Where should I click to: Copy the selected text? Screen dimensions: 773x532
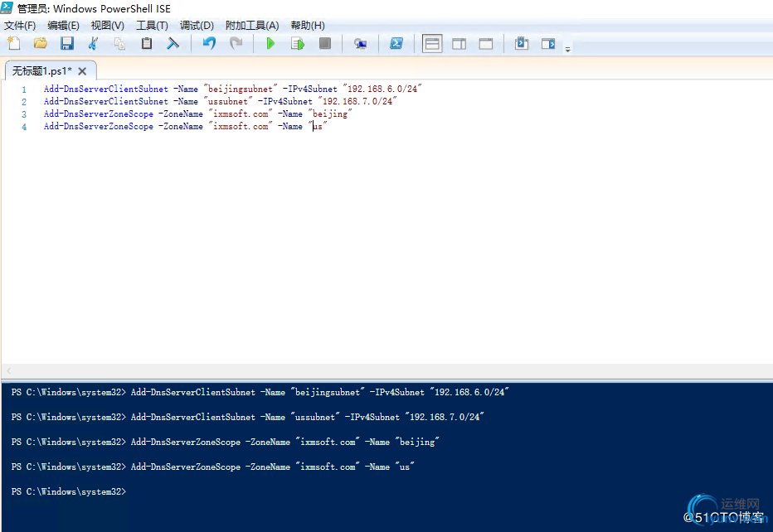(x=119, y=43)
